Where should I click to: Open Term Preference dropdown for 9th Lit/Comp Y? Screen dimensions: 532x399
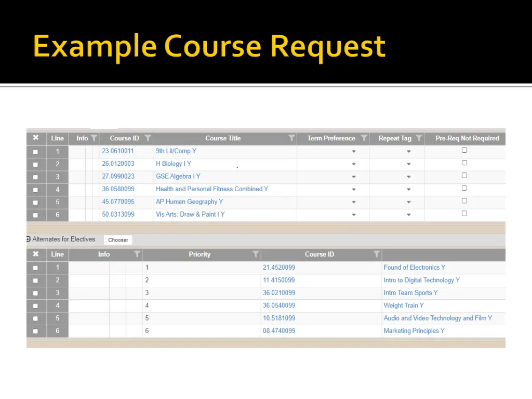(353, 151)
